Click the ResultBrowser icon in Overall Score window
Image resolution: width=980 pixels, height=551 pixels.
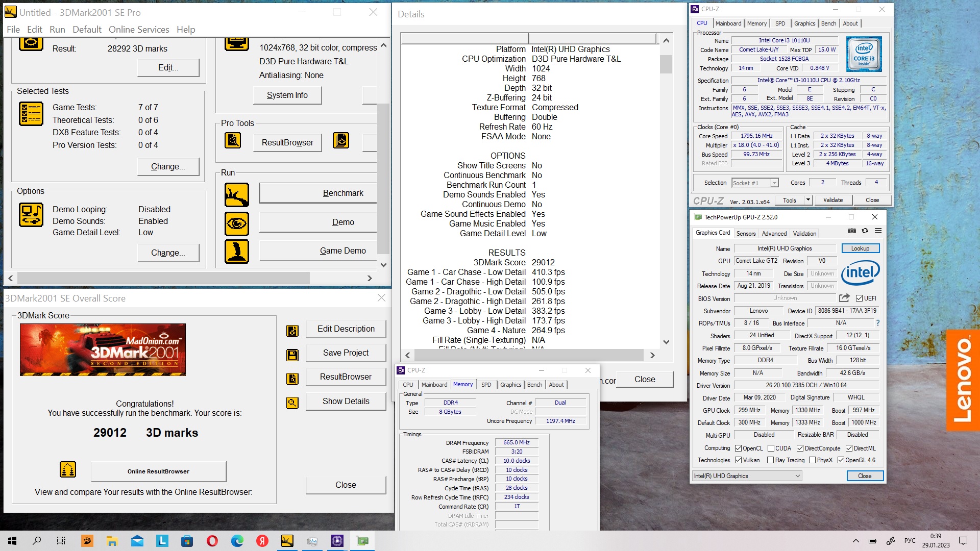click(292, 379)
